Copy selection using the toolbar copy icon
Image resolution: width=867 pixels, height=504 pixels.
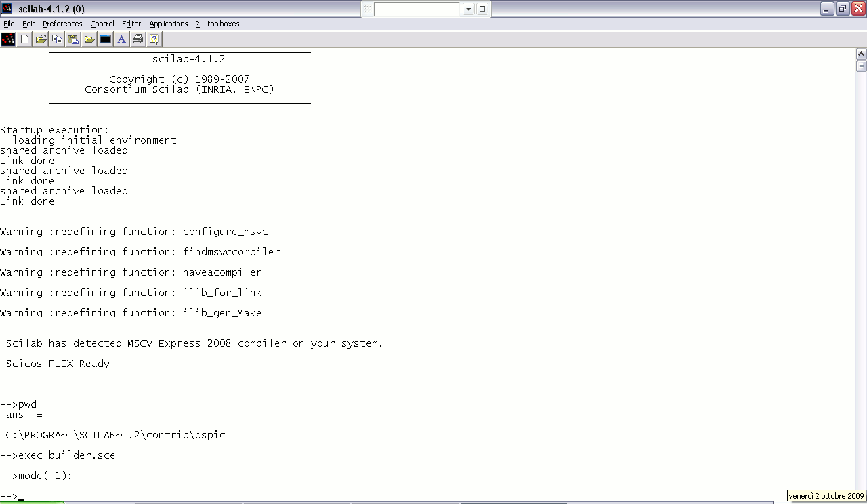(x=58, y=39)
